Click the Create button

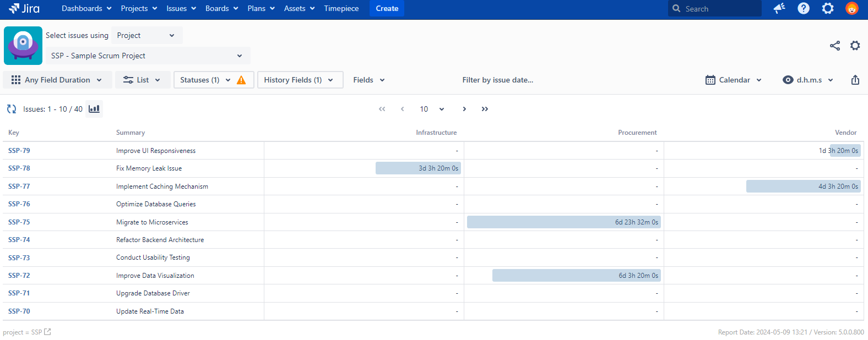point(387,8)
